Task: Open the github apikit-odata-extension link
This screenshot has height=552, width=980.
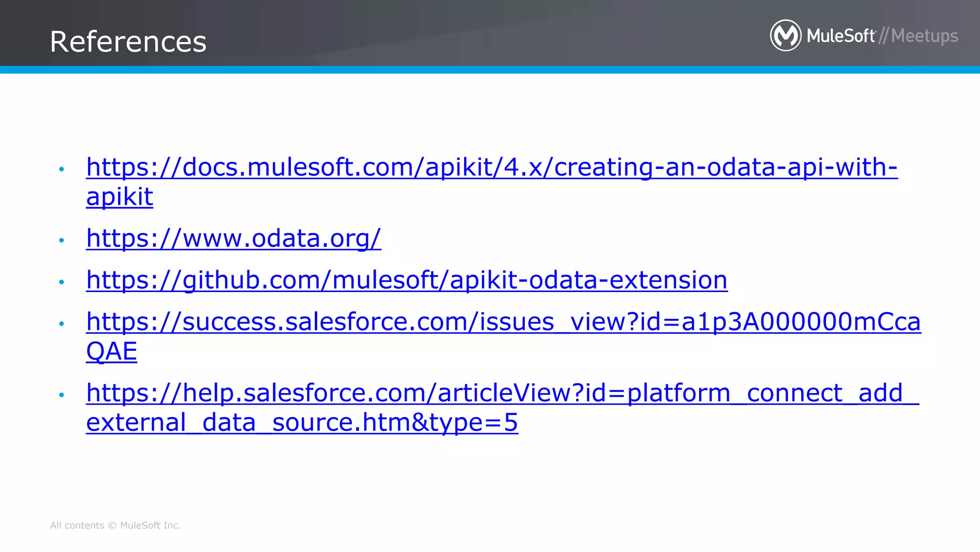Action: [407, 280]
